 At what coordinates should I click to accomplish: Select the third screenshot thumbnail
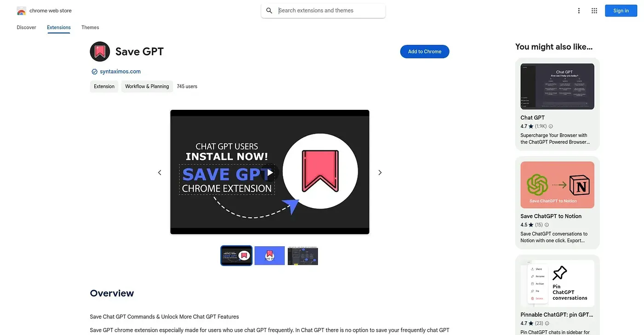tap(303, 256)
